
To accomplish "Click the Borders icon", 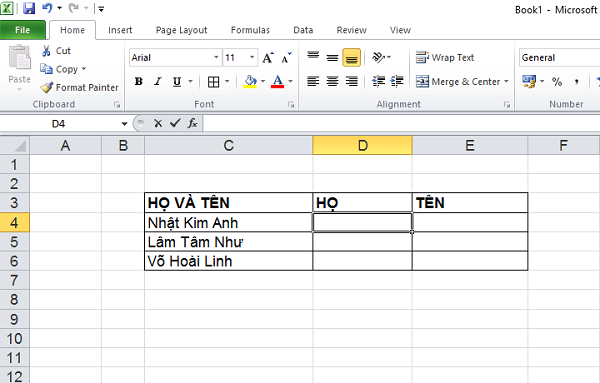I will (213, 81).
